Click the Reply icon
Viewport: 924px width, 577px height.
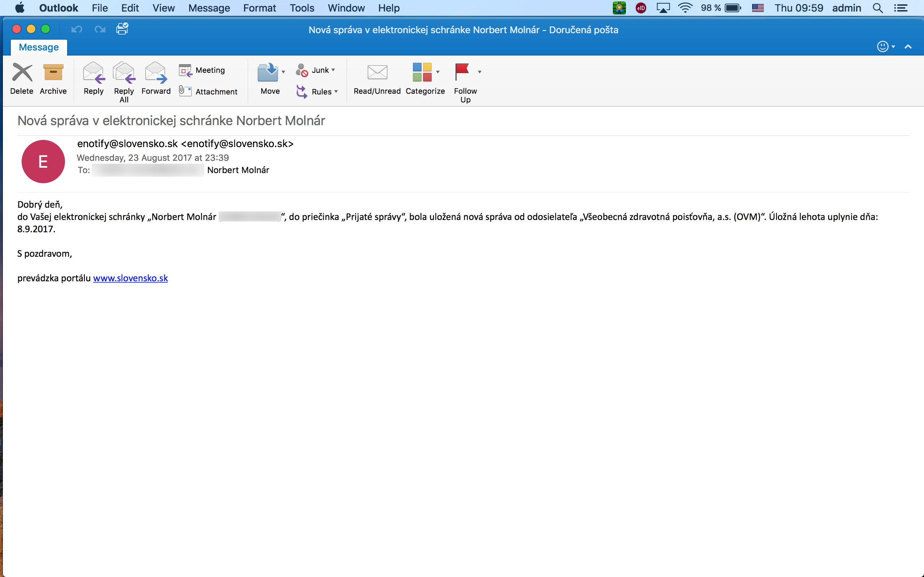pyautogui.click(x=93, y=72)
